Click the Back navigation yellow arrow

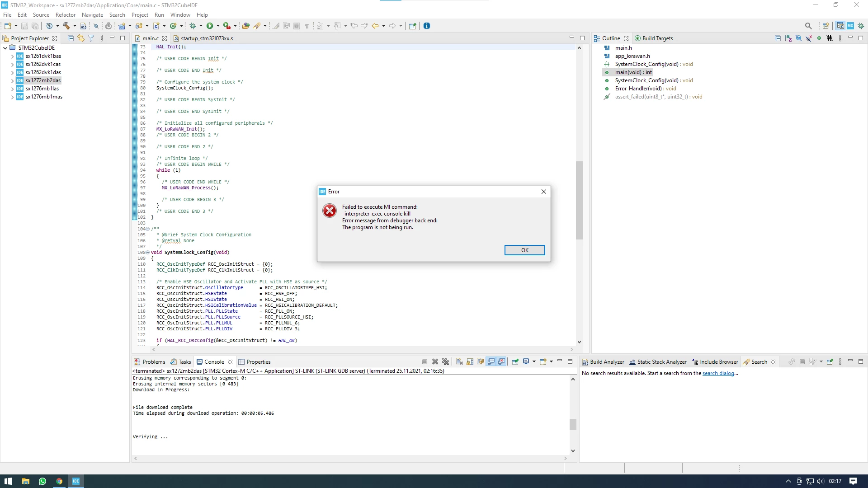point(375,26)
